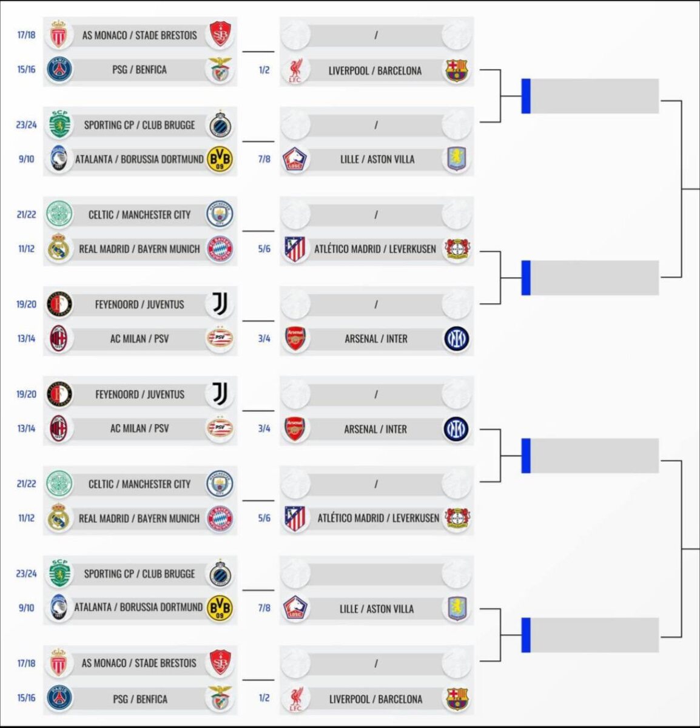Screen dimensions: 700x728
Task: Click the Manchester City badge in the top bracket
Action: pyautogui.click(x=219, y=214)
